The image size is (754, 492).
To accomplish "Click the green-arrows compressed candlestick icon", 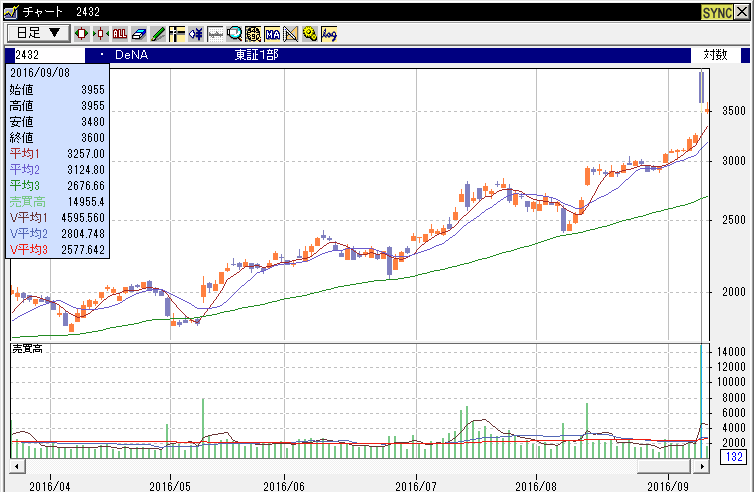I will (x=100, y=33).
